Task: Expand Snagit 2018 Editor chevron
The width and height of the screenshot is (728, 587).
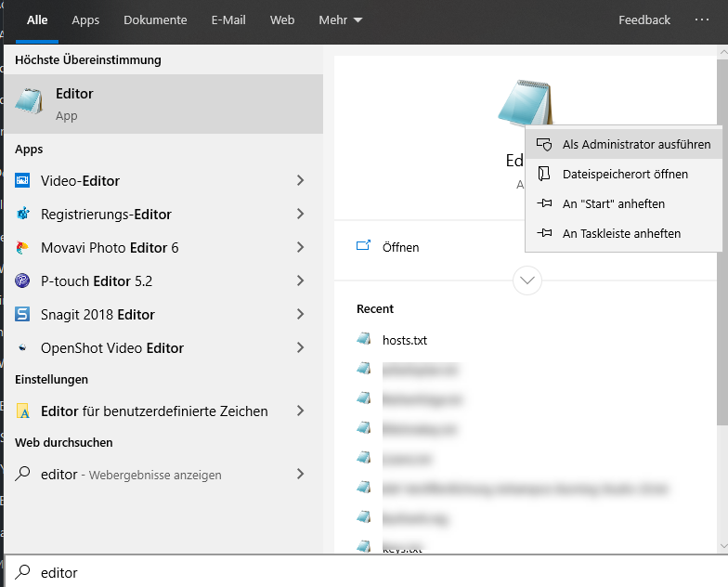Action: (301, 314)
